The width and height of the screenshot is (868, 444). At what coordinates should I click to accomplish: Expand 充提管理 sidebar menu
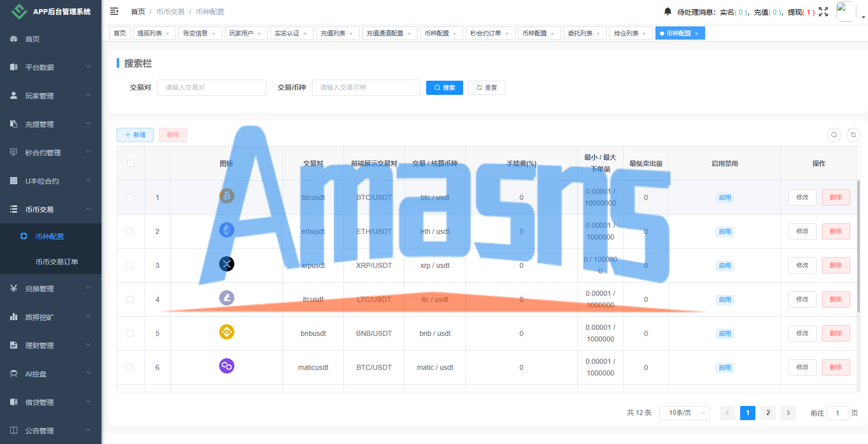pyautogui.click(x=51, y=124)
